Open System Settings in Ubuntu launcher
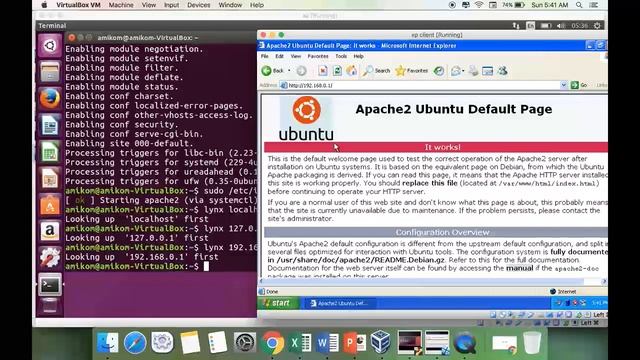640x360 pixels. click(x=50, y=258)
